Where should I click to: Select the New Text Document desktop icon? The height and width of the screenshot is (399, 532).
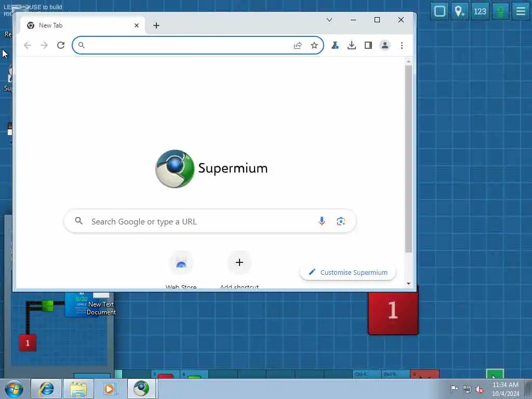pyautogui.click(x=101, y=304)
